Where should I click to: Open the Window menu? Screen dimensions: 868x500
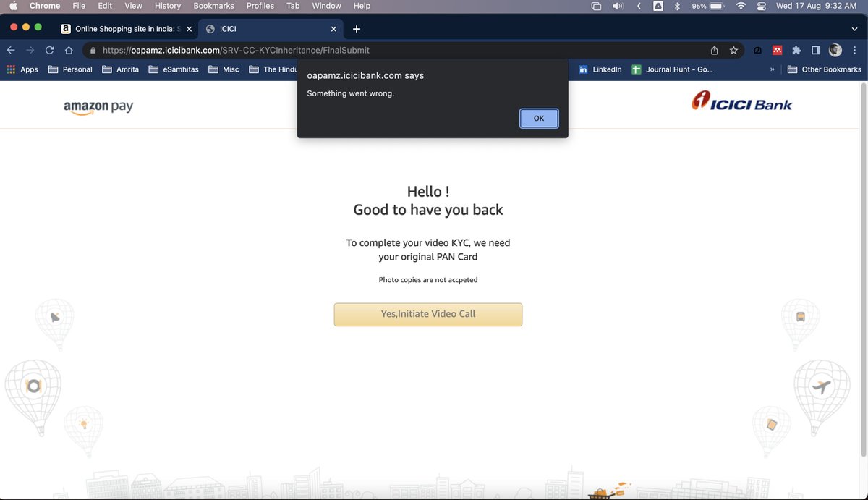(x=326, y=6)
